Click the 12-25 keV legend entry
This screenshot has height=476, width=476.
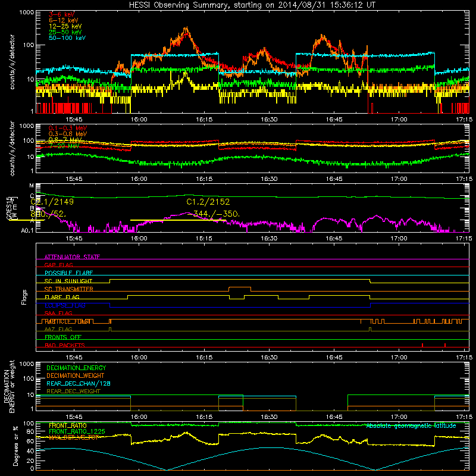click(65, 26)
